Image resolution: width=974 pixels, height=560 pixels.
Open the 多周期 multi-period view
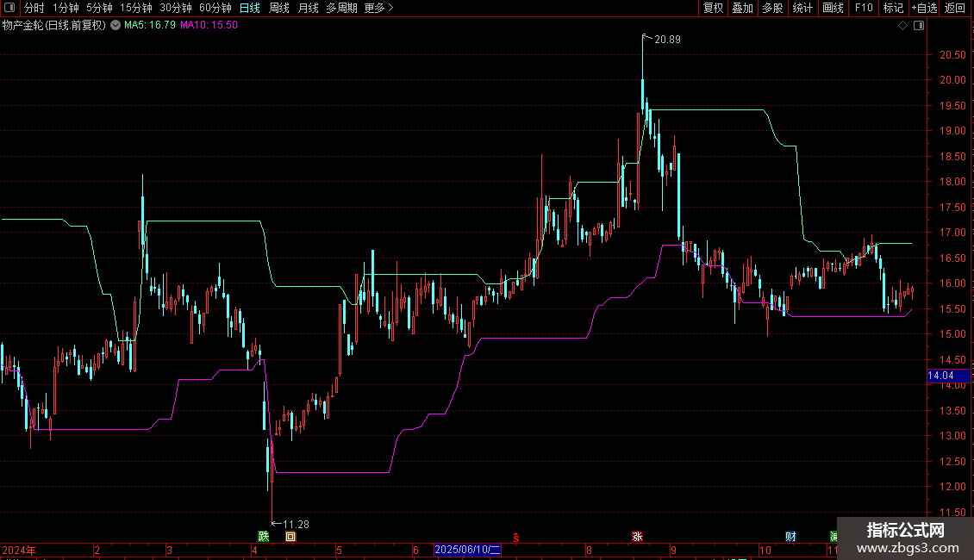coord(341,8)
